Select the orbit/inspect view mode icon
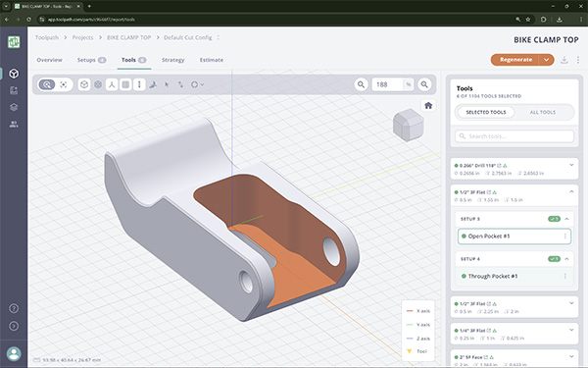Image resolution: width=588 pixels, height=368 pixels. pos(47,84)
